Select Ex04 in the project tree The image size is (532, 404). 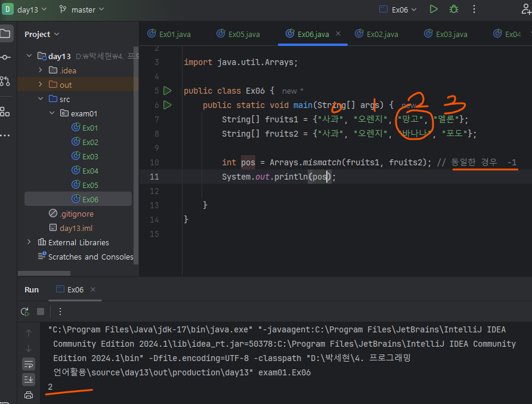point(85,171)
